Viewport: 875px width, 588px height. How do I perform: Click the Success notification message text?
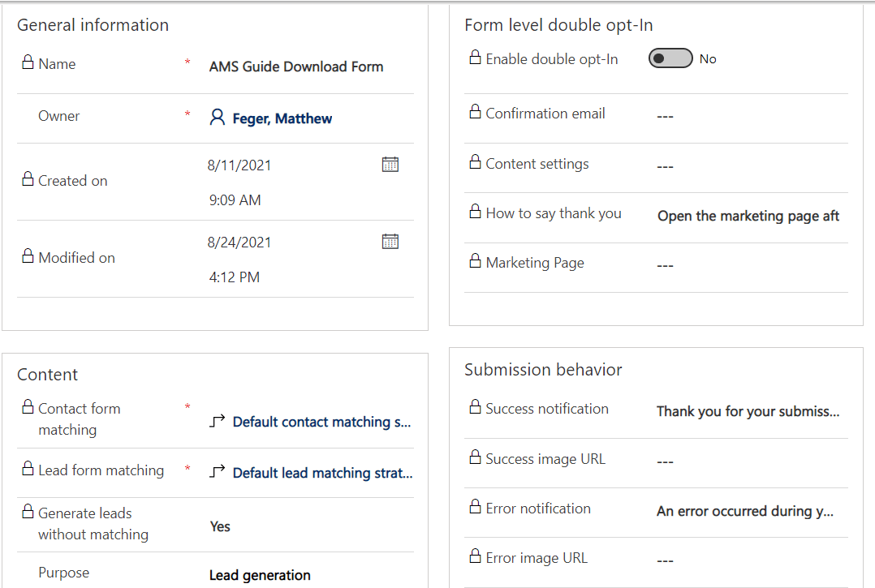(x=747, y=410)
